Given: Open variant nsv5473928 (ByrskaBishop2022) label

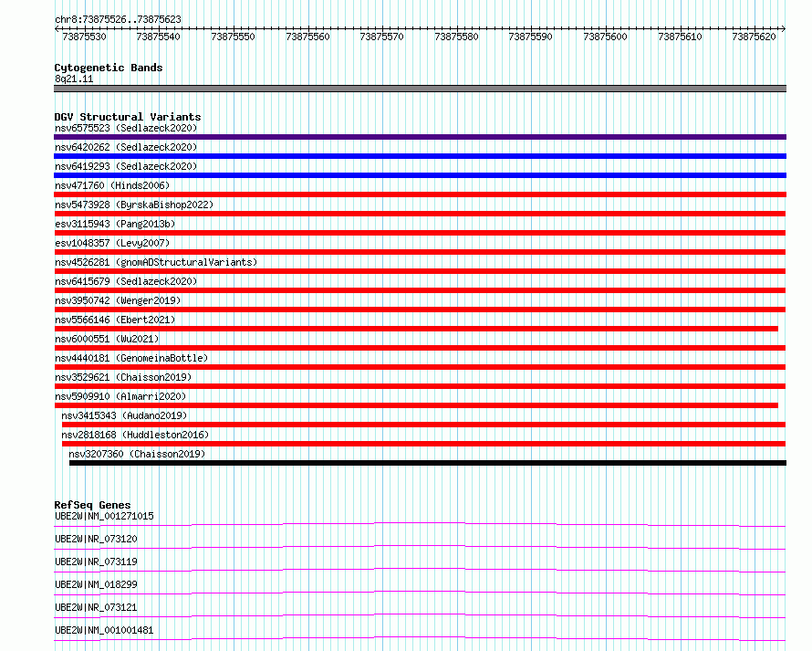Looking at the screenshot, I should point(134,205).
